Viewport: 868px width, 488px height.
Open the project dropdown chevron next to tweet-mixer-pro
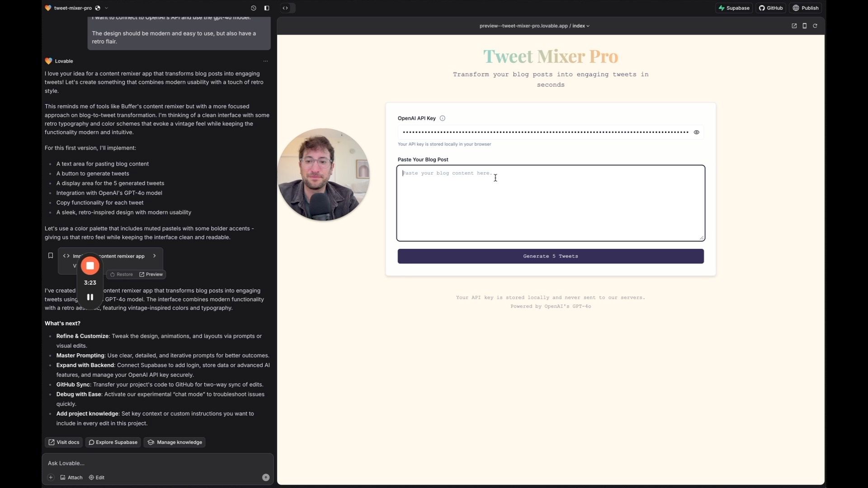[106, 8]
